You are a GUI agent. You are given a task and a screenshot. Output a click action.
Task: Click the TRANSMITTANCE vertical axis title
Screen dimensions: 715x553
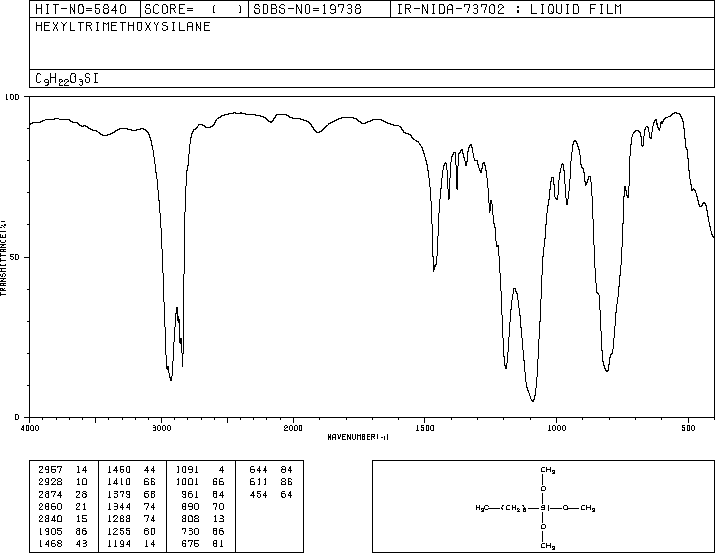(x=3, y=258)
